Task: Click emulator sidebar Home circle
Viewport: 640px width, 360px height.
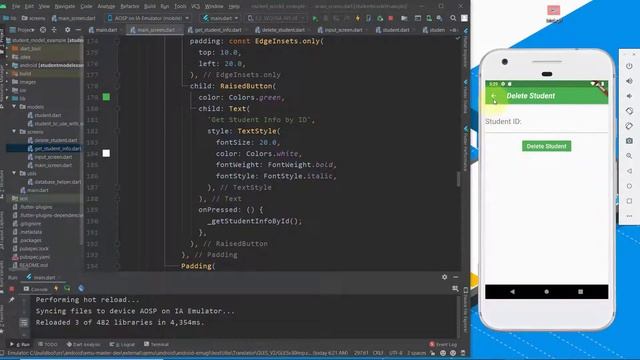Action: point(629,186)
